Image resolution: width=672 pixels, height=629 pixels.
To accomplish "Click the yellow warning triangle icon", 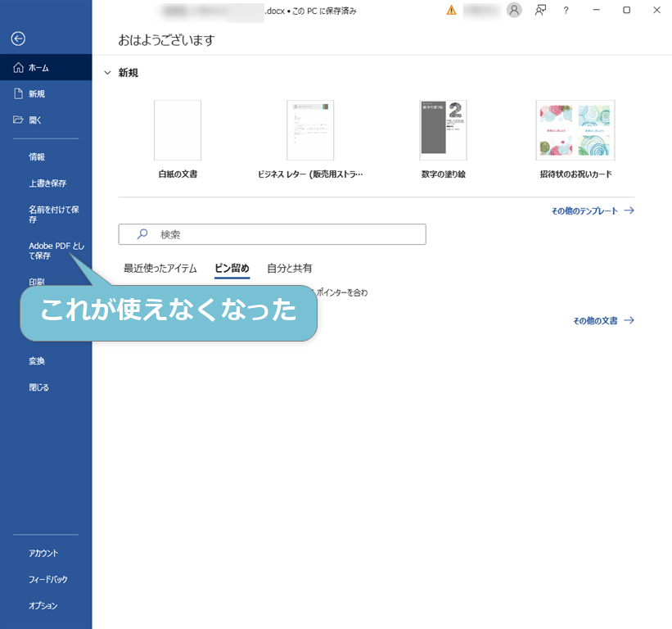I will 451,11.
